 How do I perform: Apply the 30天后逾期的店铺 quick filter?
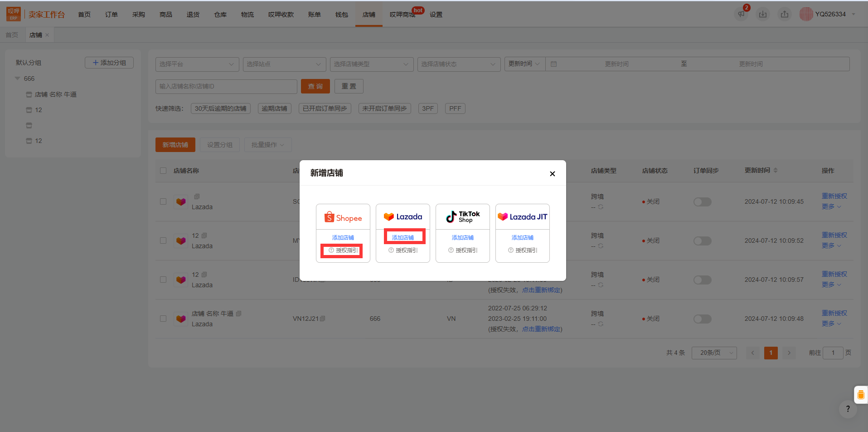coord(221,108)
